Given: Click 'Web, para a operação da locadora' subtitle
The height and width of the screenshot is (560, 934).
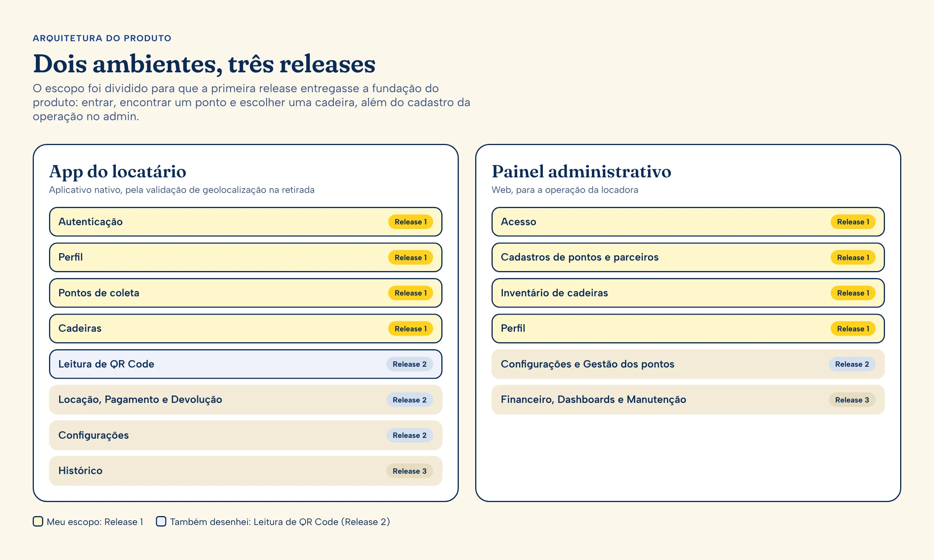Looking at the screenshot, I should point(565,190).
